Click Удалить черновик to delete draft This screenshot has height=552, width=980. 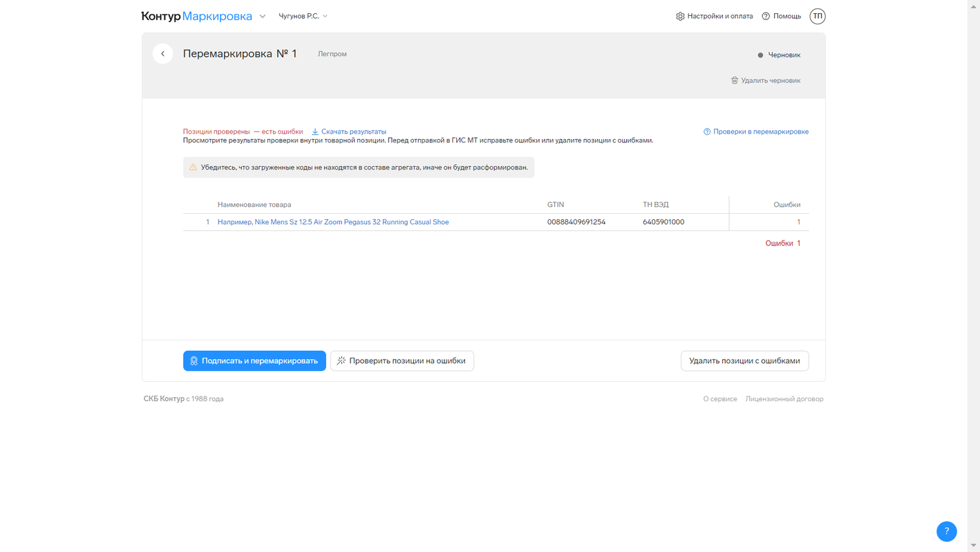click(766, 80)
